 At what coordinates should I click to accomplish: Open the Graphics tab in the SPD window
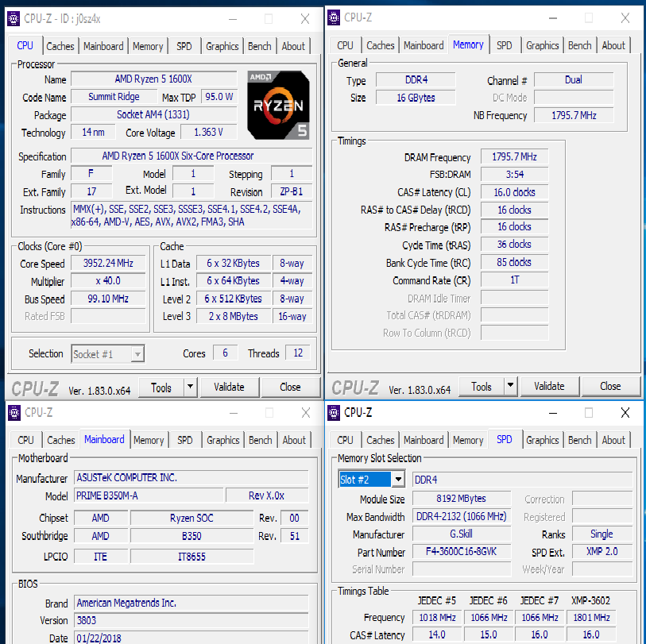pyautogui.click(x=542, y=440)
